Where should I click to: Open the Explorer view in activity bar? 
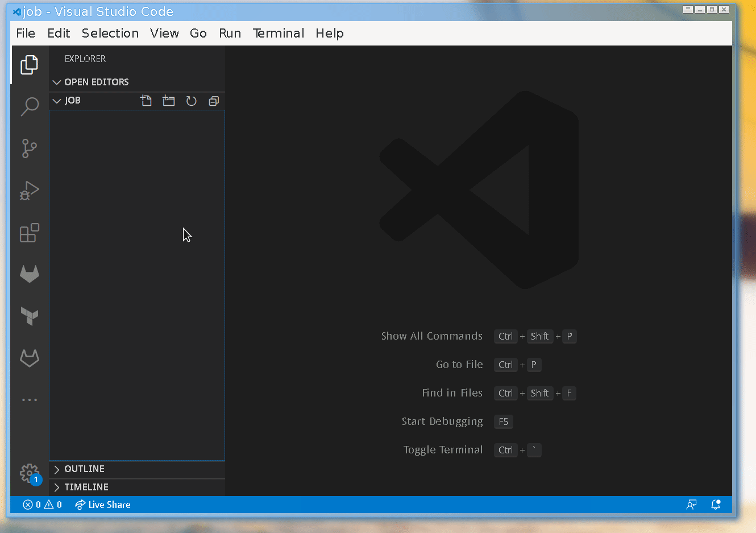tap(30, 65)
